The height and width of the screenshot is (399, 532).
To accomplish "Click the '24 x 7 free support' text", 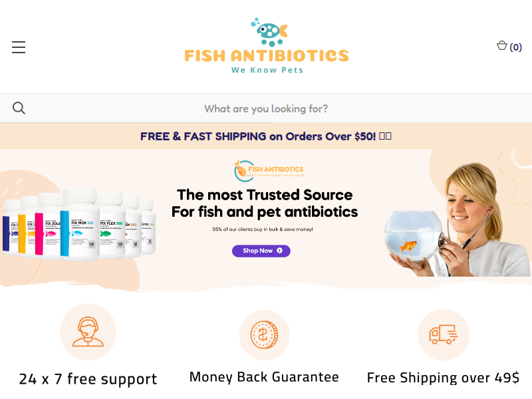I will click(88, 379).
